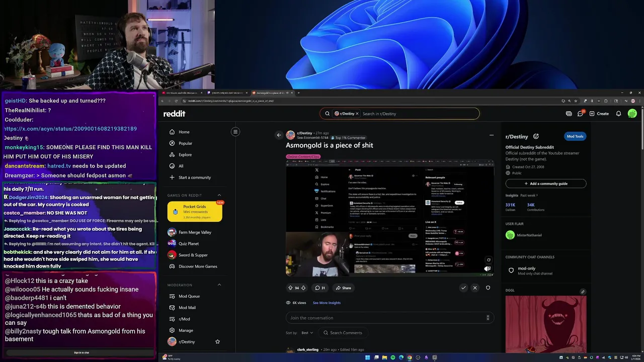Click the reddit logo
This screenshot has width=644, height=362.
tap(174, 114)
